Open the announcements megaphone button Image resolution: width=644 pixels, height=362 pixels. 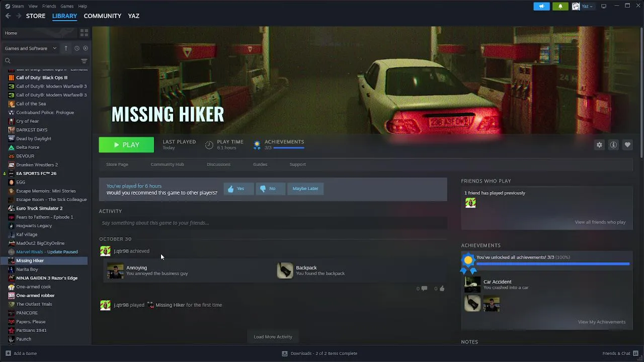tap(541, 7)
